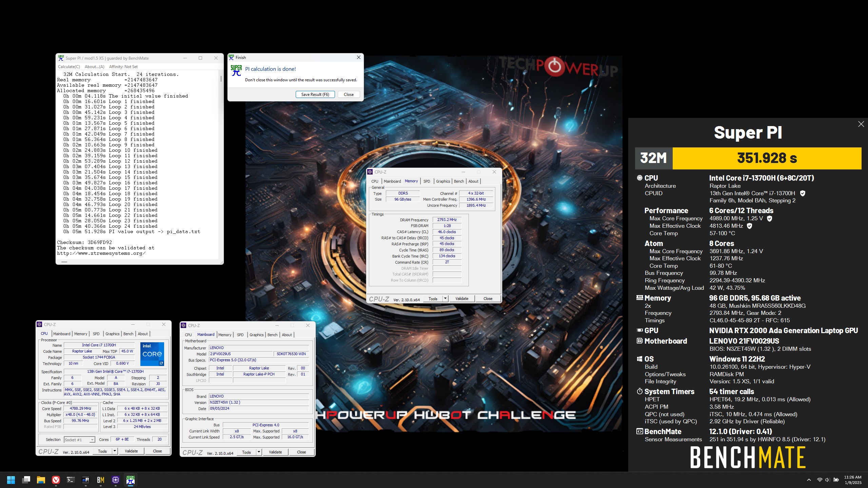Click the GPU card icon in BenchMate panel
Viewport: 868px width, 488px height.
coord(640,330)
